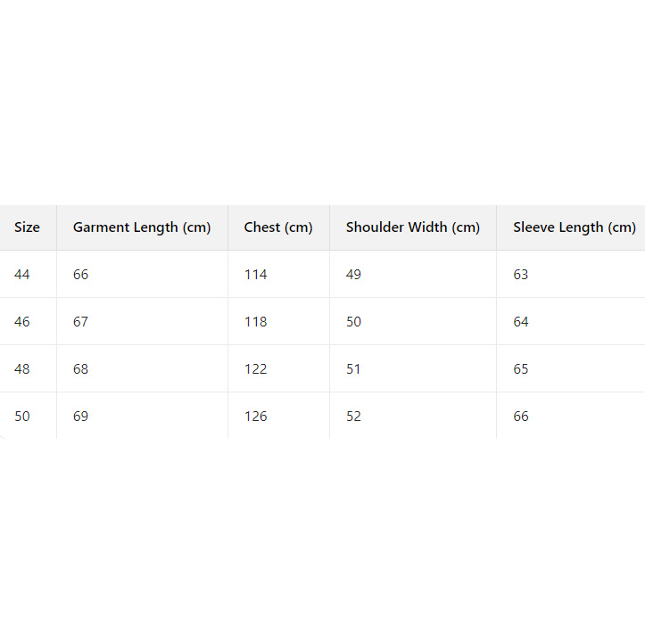
Task: Click the Size column header
Action: click(27, 227)
